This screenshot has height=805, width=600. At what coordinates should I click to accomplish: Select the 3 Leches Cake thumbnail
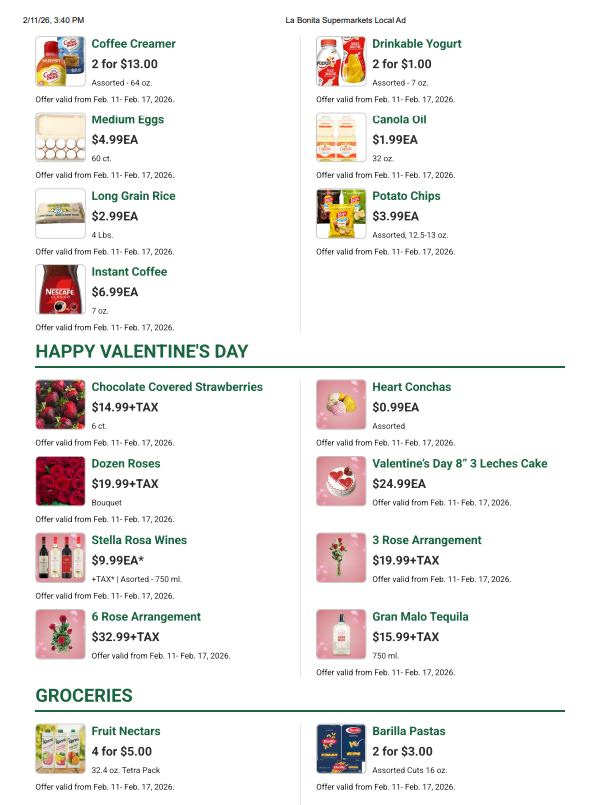[x=341, y=481]
